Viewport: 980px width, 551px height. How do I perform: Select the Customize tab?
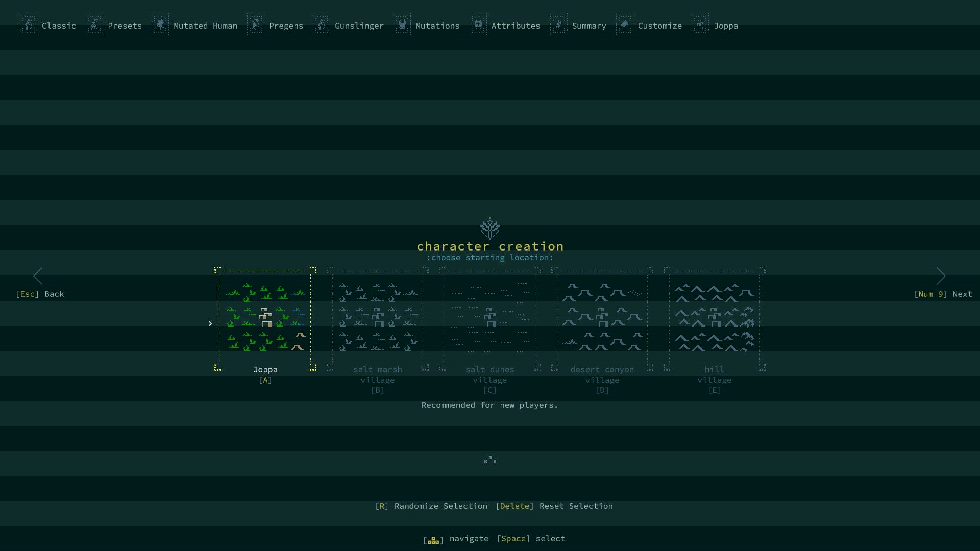650,25
